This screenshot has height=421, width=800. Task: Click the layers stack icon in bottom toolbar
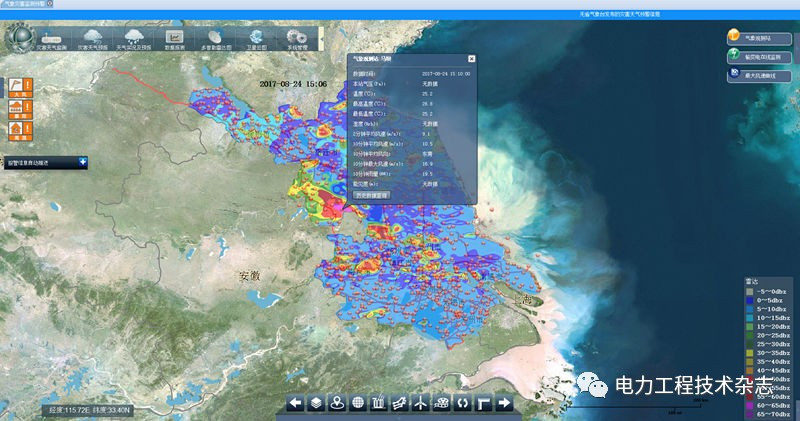(x=316, y=403)
